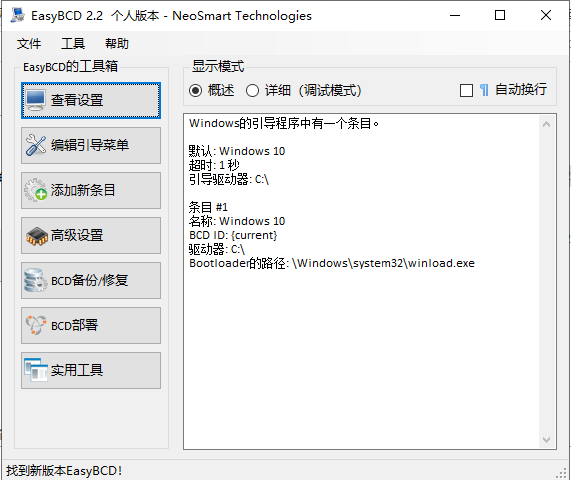
Task: Click the deploy icon on BCD部署
Action: click(36, 325)
